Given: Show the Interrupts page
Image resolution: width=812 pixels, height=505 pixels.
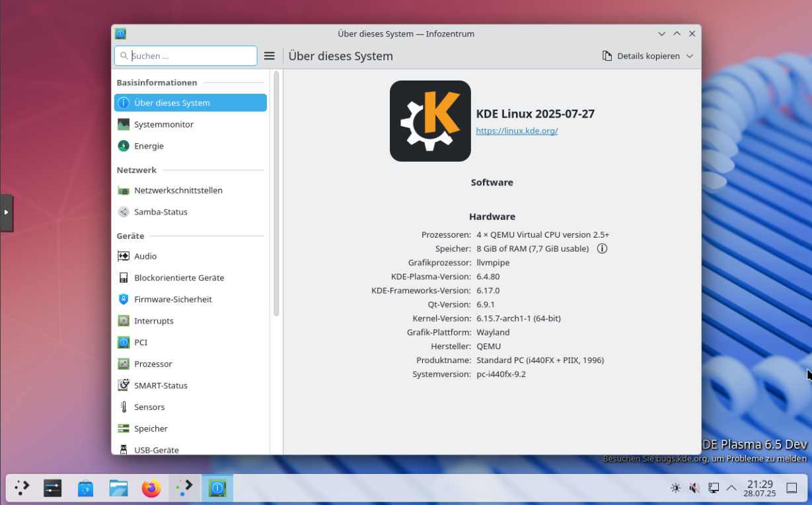Looking at the screenshot, I should pos(190,321).
